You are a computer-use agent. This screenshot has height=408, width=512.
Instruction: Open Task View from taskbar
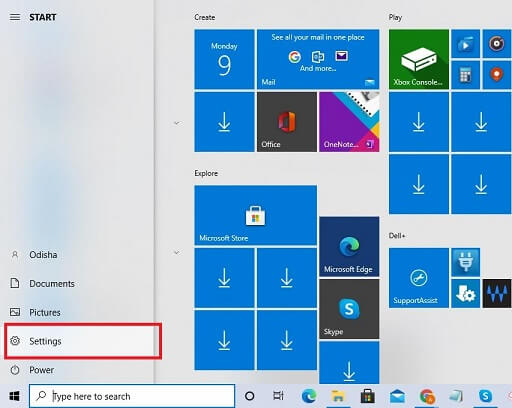278,396
